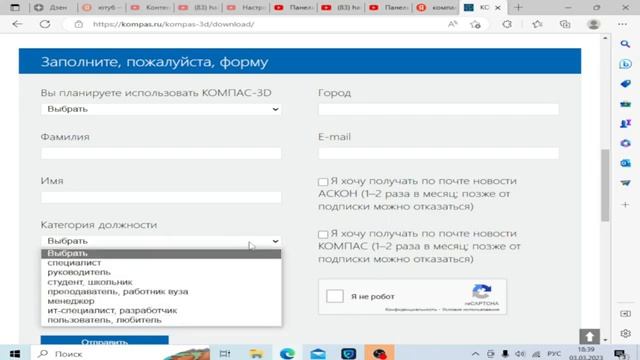
Task: Choose 'менеджер' in the category list
Action: click(161, 301)
